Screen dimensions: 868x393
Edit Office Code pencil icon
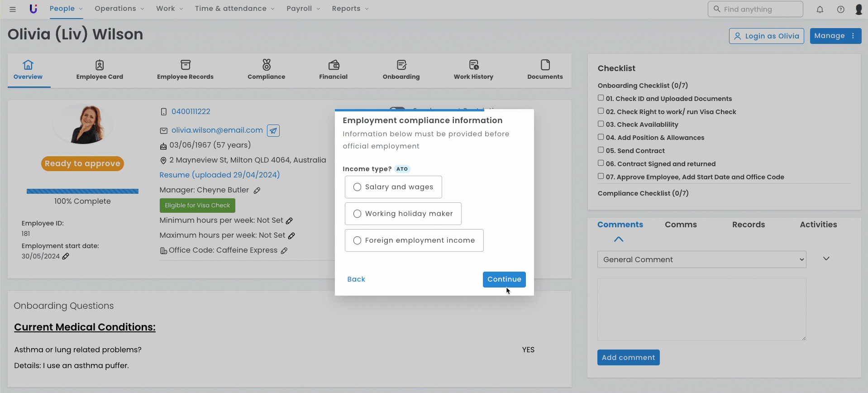click(284, 251)
